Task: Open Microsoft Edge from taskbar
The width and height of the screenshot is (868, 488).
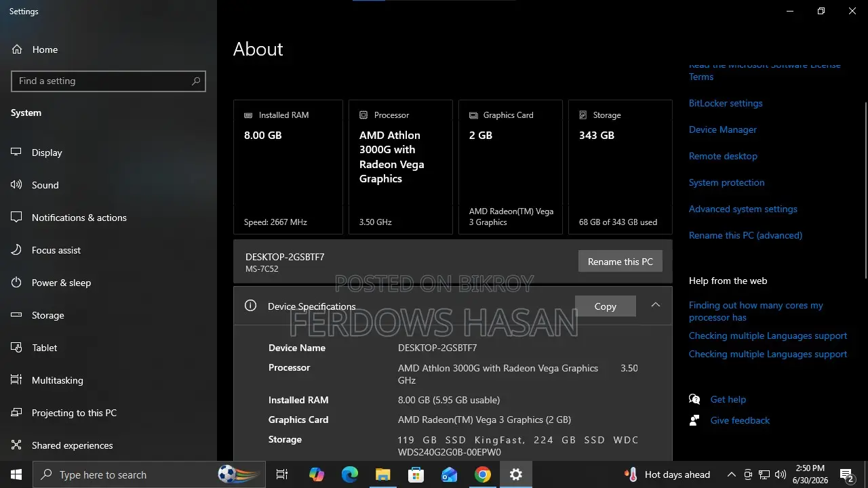Action: click(349, 474)
